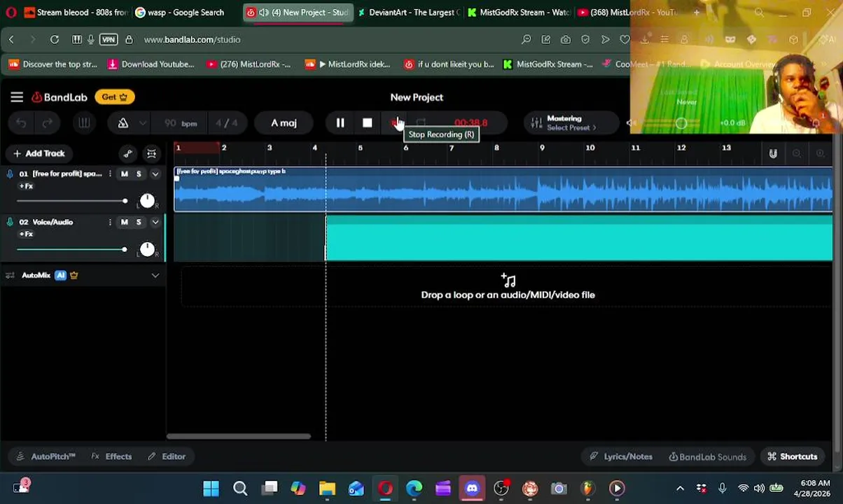Mute track 01 free for profit
Viewport: 843px width, 504px height.
tap(125, 174)
